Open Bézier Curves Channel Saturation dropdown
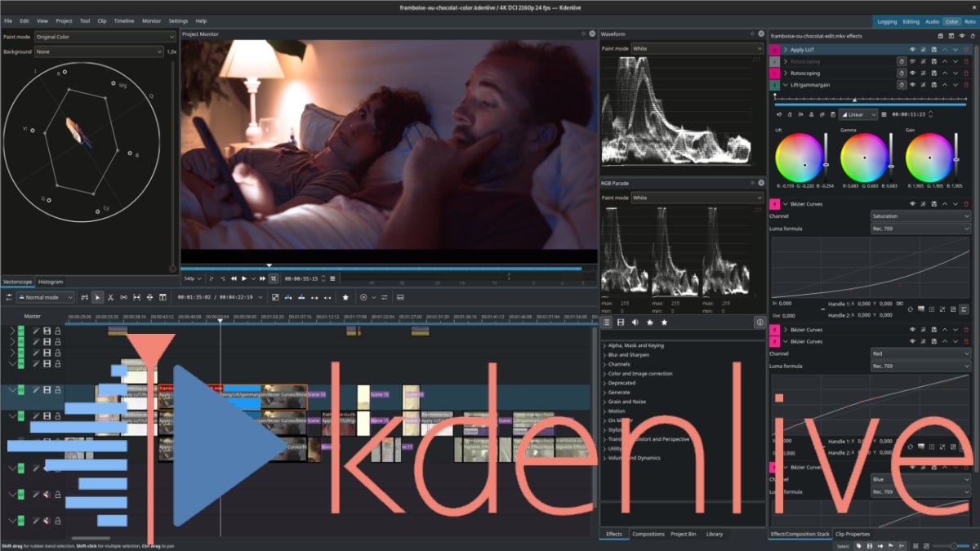 [920, 216]
